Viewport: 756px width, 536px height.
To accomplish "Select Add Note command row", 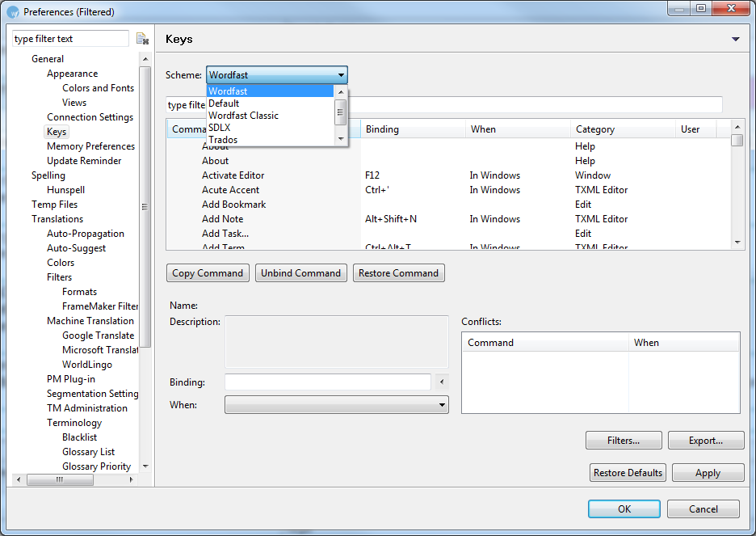I will [448, 219].
